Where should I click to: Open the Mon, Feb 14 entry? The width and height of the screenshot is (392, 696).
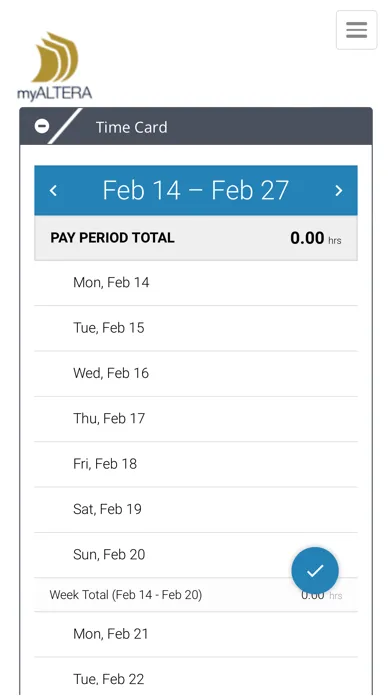coord(196,283)
